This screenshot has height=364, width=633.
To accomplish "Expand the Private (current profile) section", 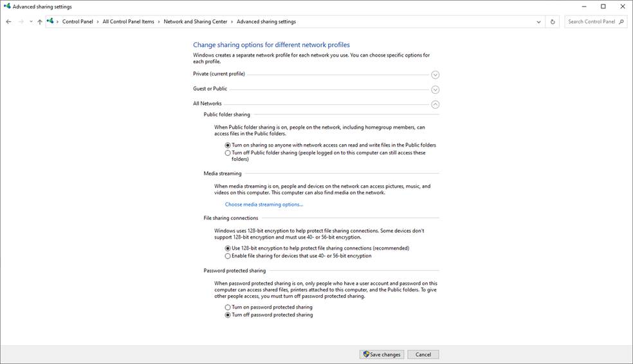I will [435, 75].
